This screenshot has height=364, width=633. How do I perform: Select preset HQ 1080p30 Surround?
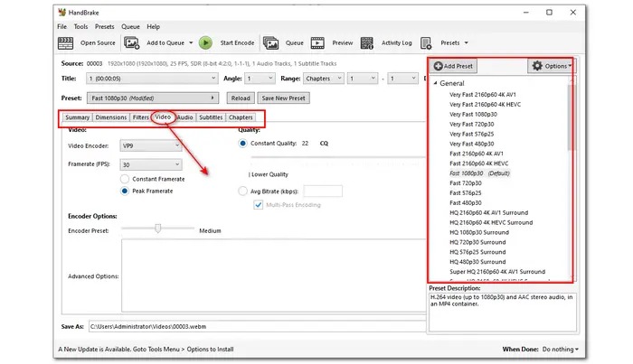[x=479, y=232]
